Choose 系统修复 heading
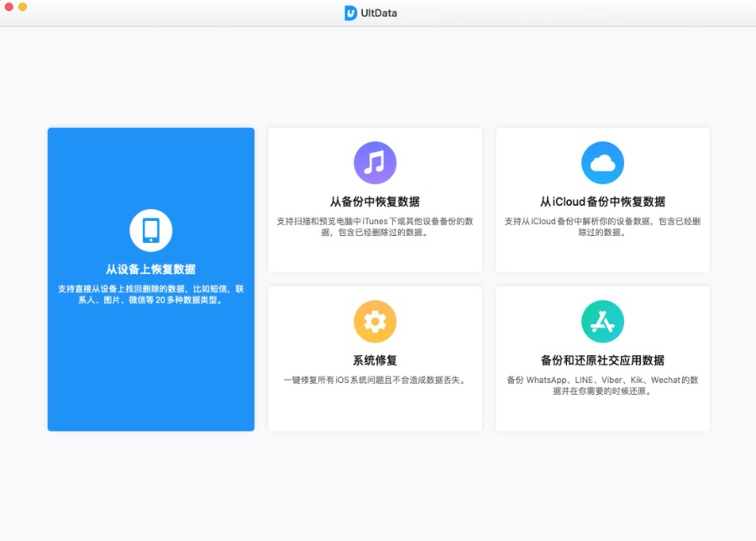 pos(375,360)
